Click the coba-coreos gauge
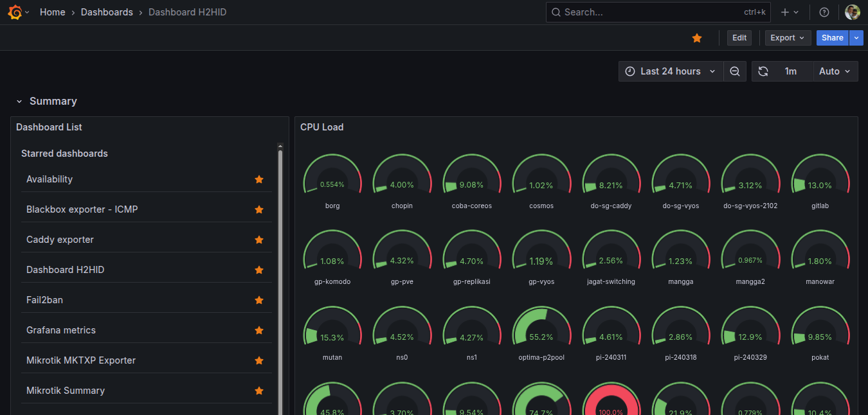This screenshot has height=415, width=868. 472,175
